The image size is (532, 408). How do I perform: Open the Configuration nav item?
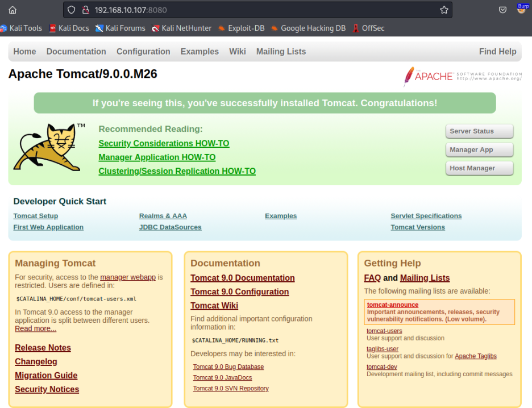click(x=144, y=52)
